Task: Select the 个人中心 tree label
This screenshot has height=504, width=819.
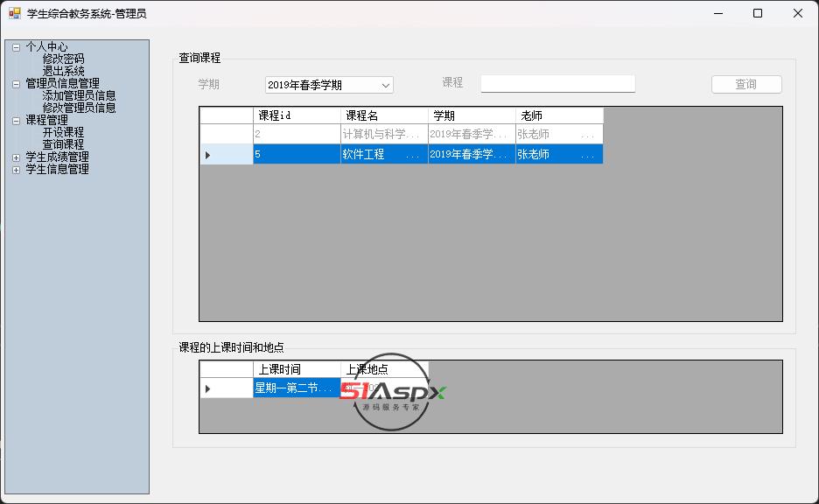Action: [x=46, y=47]
